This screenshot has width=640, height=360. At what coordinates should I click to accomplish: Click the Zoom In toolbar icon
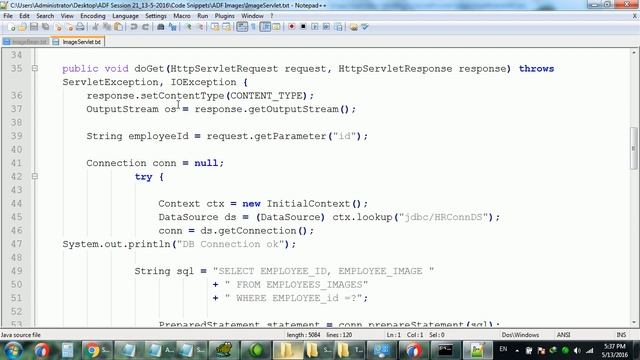[188, 27]
